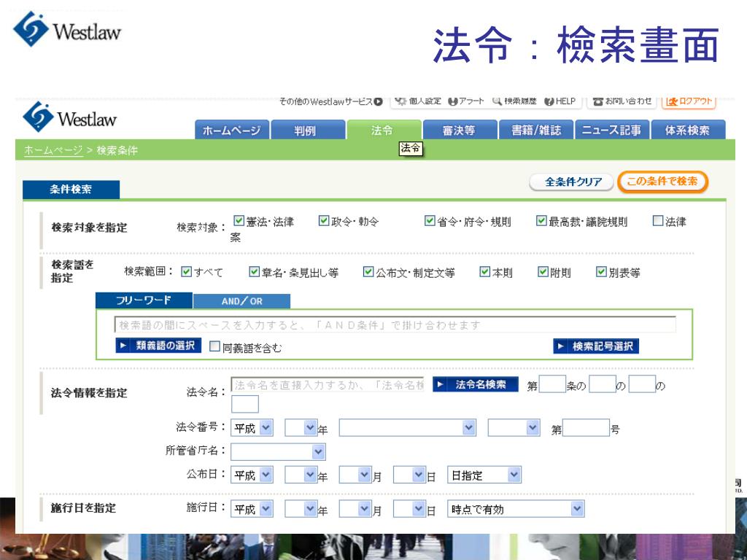The width and height of the screenshot is (747, 560).
Task: Toggle 附則 checkbox
Action: (543, 271)
